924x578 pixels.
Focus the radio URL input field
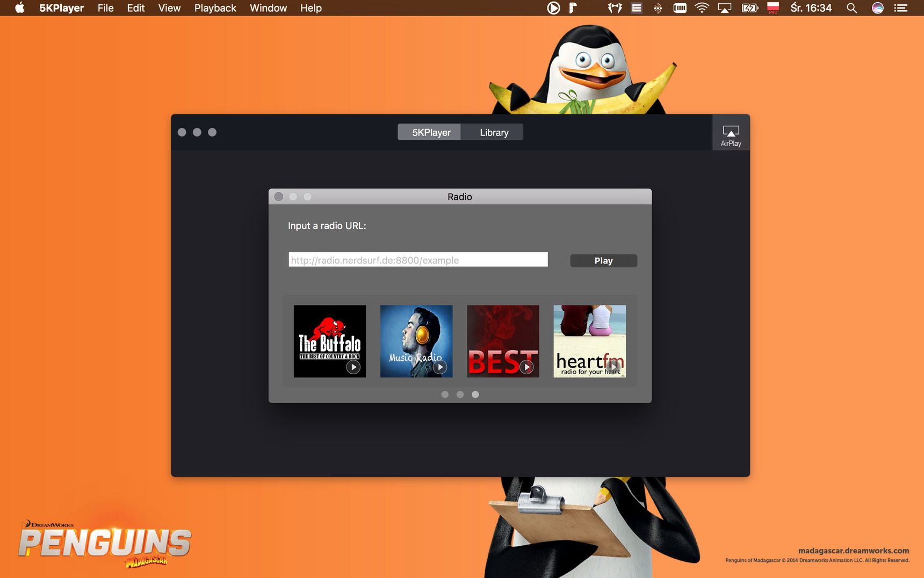[418, 260]
